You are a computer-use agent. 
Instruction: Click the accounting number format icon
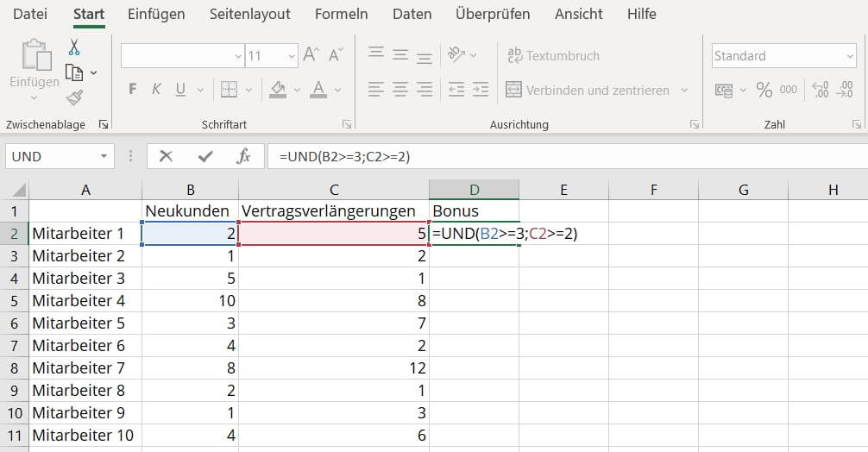724,90
